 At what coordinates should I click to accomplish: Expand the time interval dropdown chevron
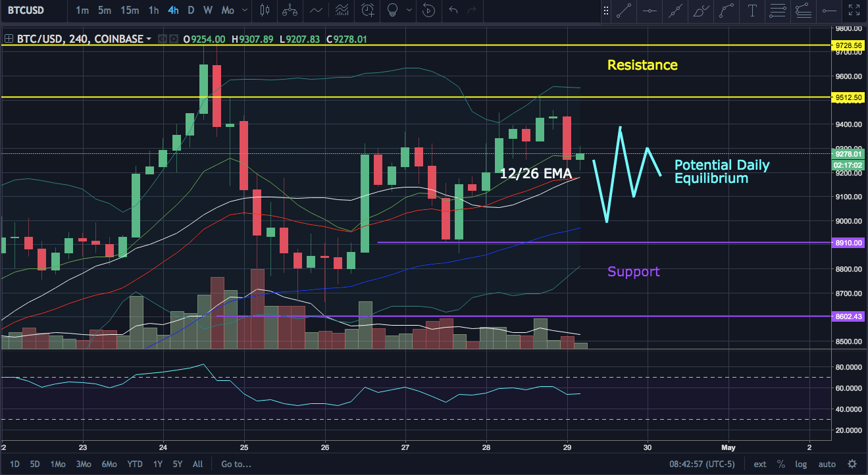pyautogui.click(x=245, y=10)
